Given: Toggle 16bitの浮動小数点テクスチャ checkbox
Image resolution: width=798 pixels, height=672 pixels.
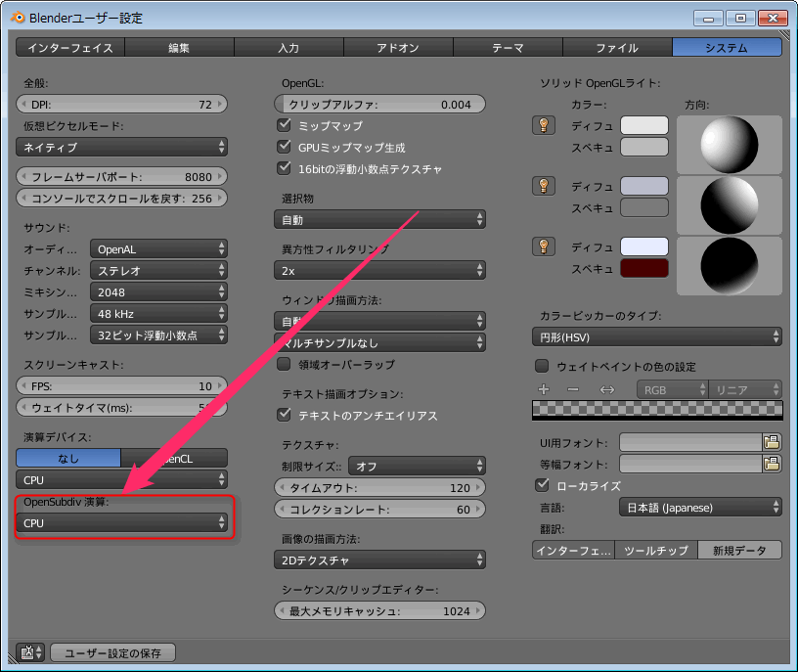Looking at the screenshot, I should pos(284,168).
